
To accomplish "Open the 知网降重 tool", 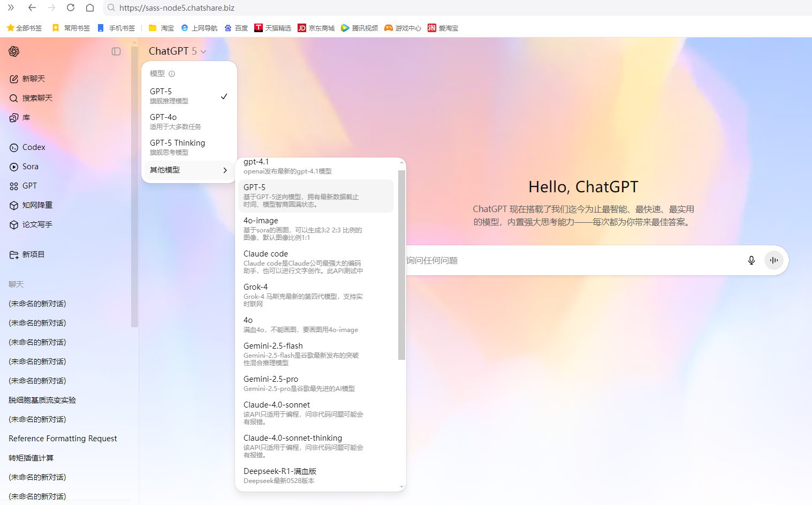I will [31, 205].
